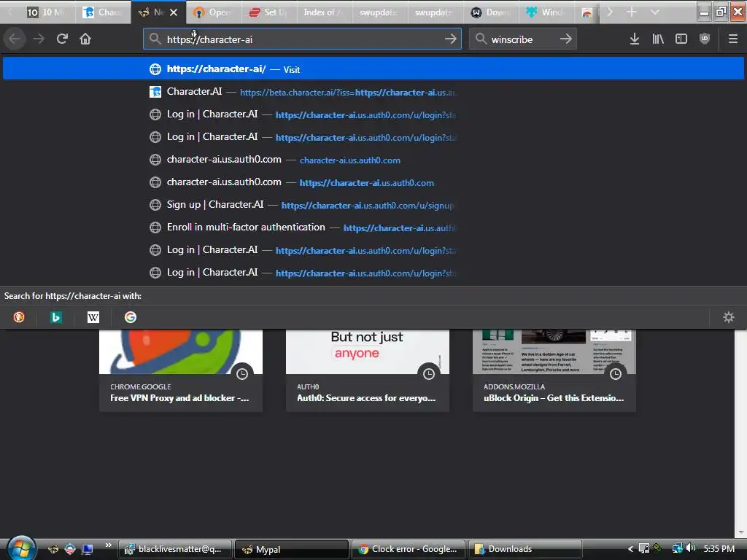Image resolution: width=747 pixels, height=560 pixels.
Task: Open the volume speaker tray icon
Action: [691, 548]
